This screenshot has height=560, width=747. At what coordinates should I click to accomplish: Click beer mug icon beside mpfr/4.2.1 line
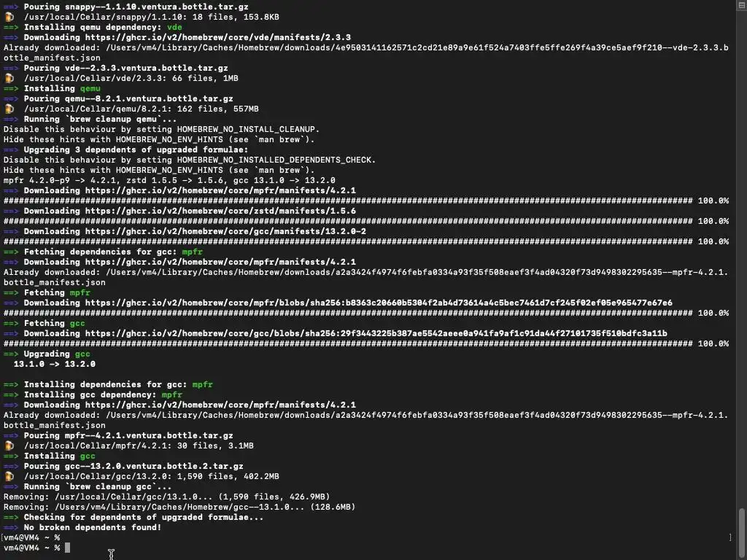click(x=9, y=446)
